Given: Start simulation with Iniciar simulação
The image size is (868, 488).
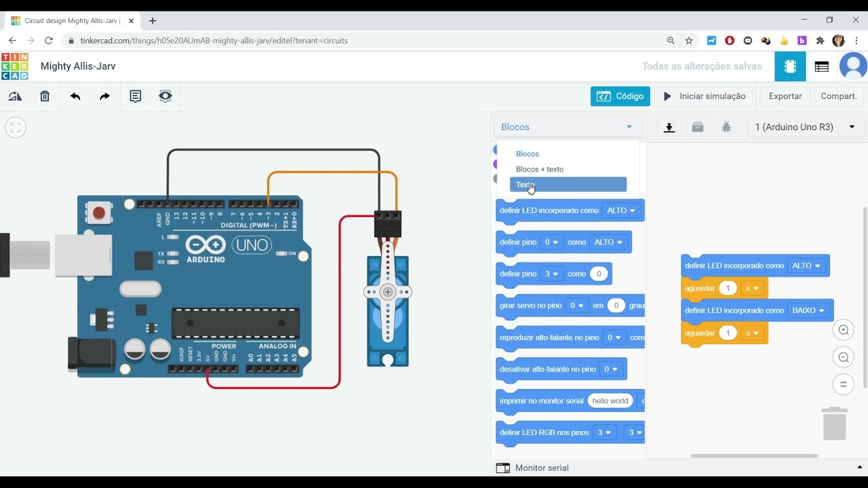Looking at the screenshot, I should (705, 96).
